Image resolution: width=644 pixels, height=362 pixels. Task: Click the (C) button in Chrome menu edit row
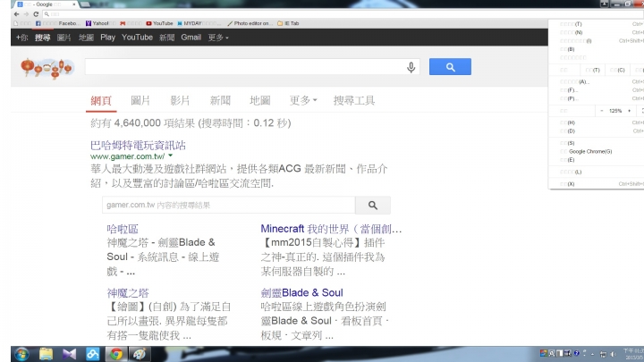[617, 71]
